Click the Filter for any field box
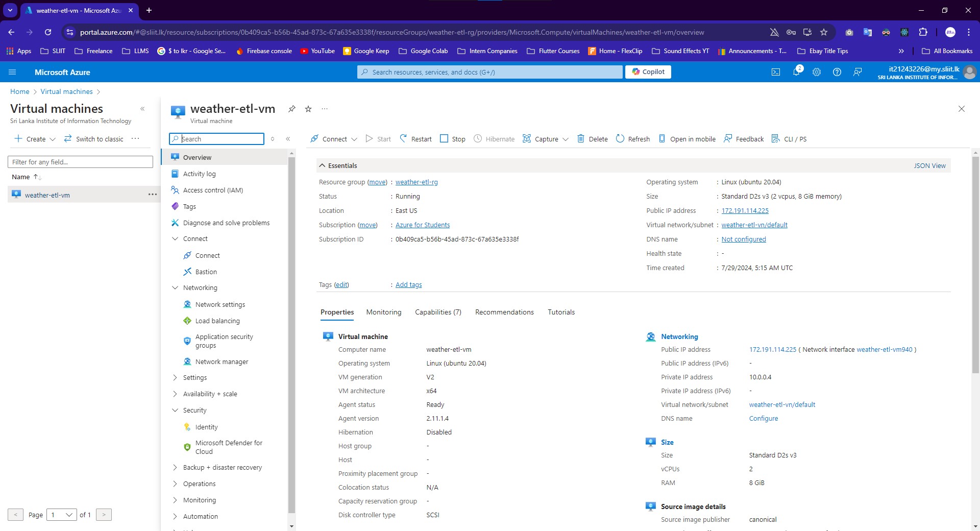 pyautogui.click(x=80, y=162)
